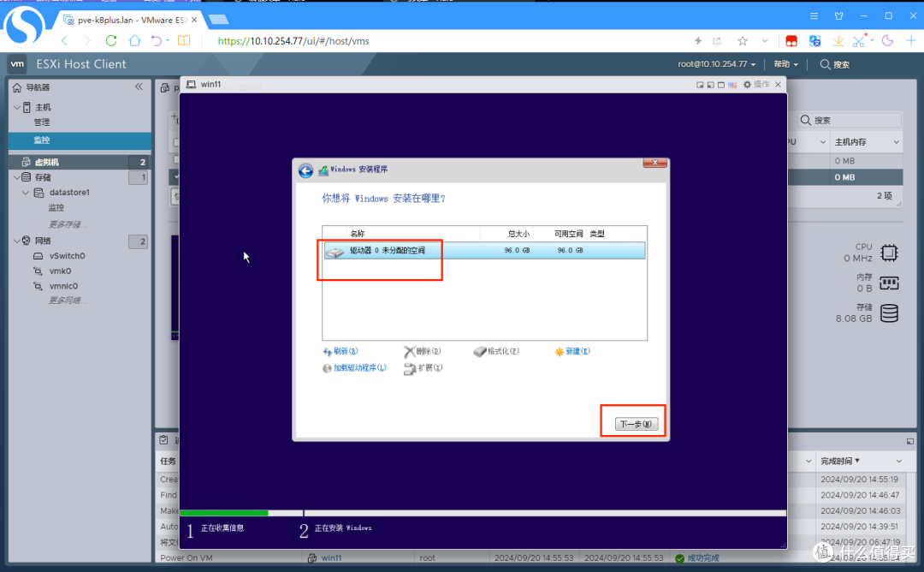Click the 导航器 home icon
The height and width of the screenshot is (572, 924).
[x=16, y=87]
